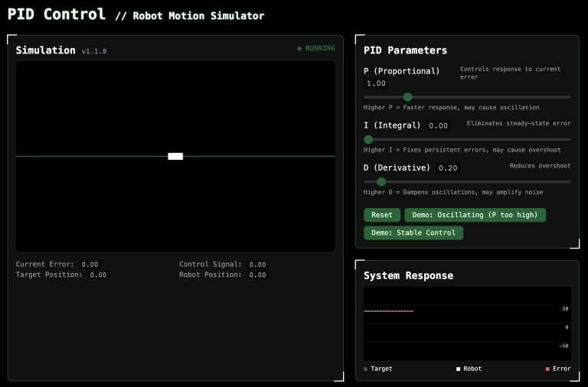Run Demo: Oscillating (P too high)
This screenshot has width=588, height=387.
475,215
